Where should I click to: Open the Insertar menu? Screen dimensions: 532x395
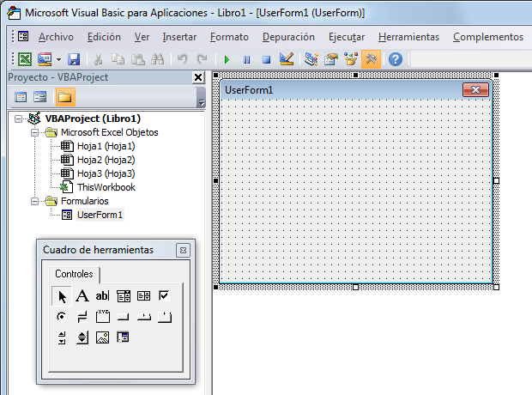point(179,37)
